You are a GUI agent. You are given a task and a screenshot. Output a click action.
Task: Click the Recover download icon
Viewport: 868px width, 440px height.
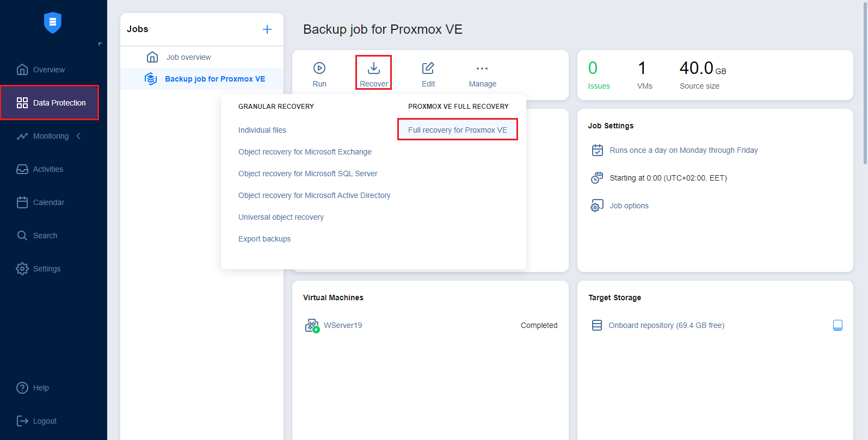[374, 69]
